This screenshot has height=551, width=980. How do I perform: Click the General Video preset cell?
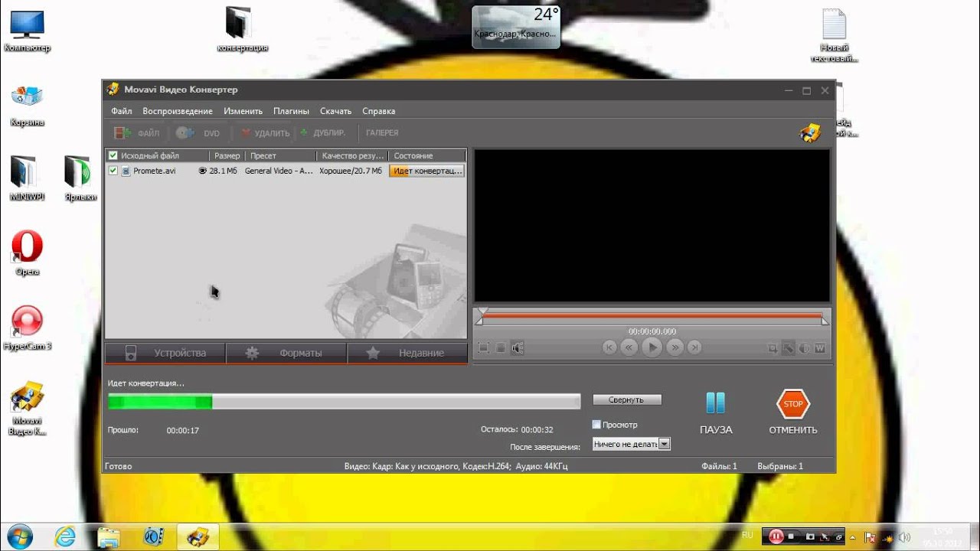(x=279, y=171)
